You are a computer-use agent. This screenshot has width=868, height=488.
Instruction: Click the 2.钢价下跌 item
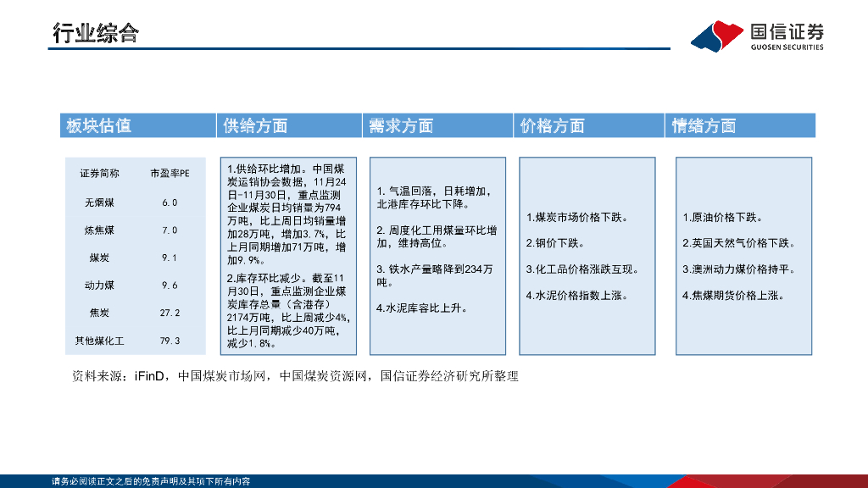pos(556,243)
